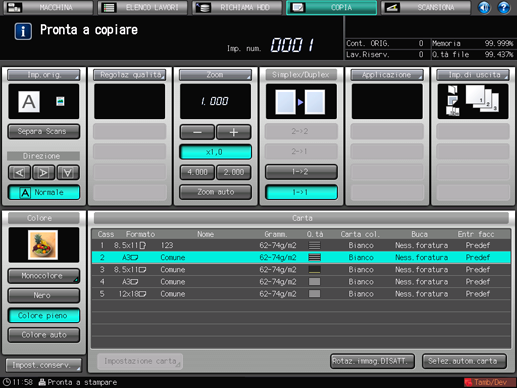Image resolution: width=517 pixels, height=388 pixels.
Task: Open Monocolore options
Action: click(x=44, y=276)
